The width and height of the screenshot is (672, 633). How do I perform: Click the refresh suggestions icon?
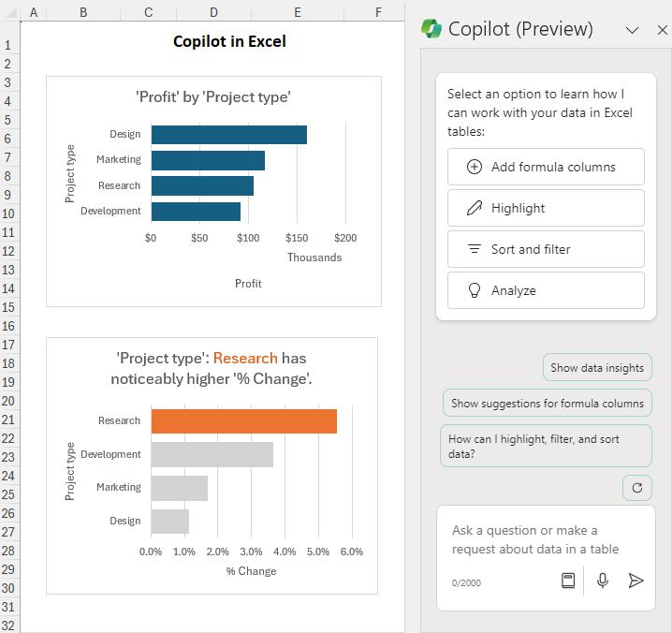pos(637,488)
